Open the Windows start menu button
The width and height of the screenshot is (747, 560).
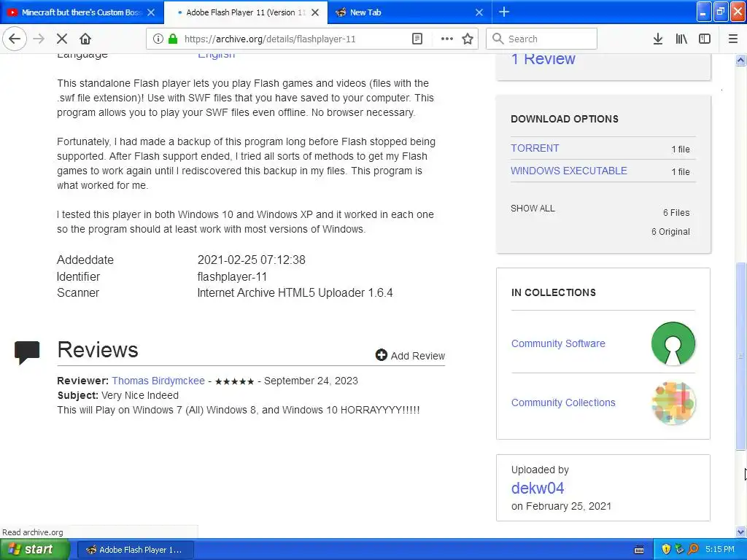[x=34, y=549]
